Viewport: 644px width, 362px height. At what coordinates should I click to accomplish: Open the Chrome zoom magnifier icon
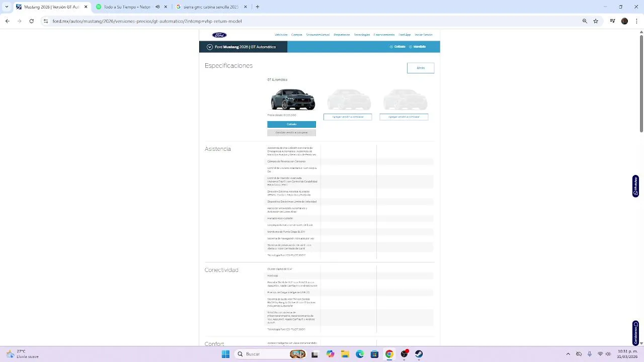coord(585,21)
